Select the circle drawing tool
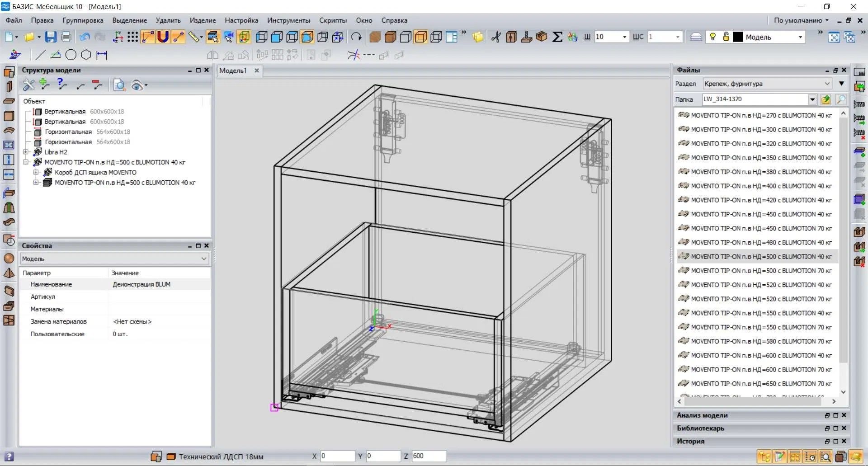Viewport: 868px width, 466px height. [x=71, y=55]
